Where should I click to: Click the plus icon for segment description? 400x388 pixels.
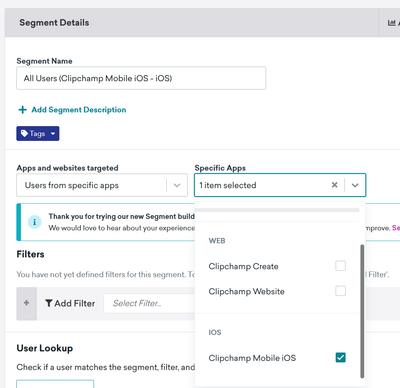22,110
